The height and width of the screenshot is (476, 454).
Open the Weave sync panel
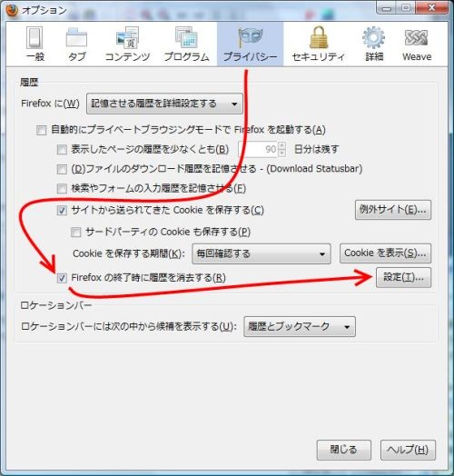[417, 45]
